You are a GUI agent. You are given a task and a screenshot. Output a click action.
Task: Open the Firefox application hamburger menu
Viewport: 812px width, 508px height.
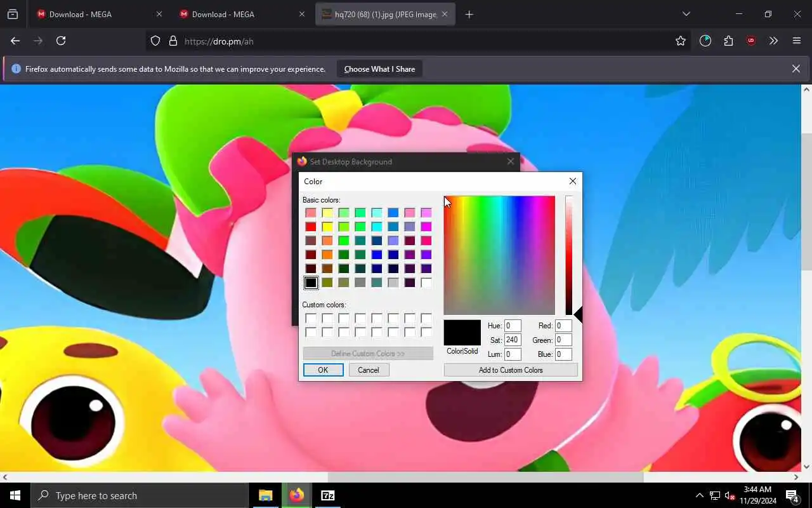(797, 41)
